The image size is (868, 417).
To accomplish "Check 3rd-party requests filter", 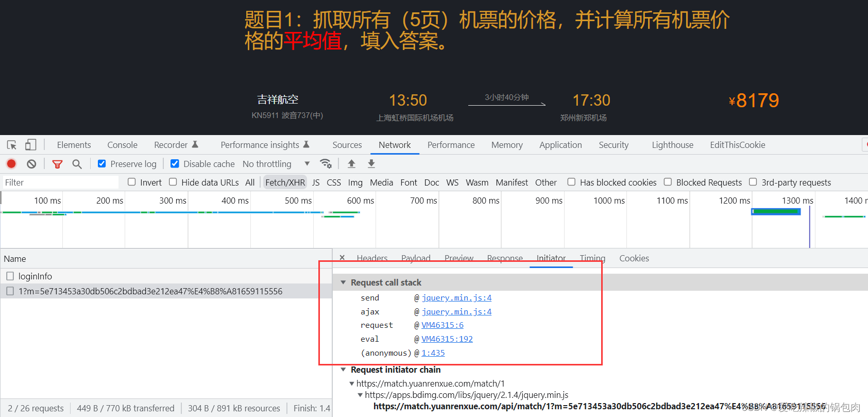I will [753, 181].
